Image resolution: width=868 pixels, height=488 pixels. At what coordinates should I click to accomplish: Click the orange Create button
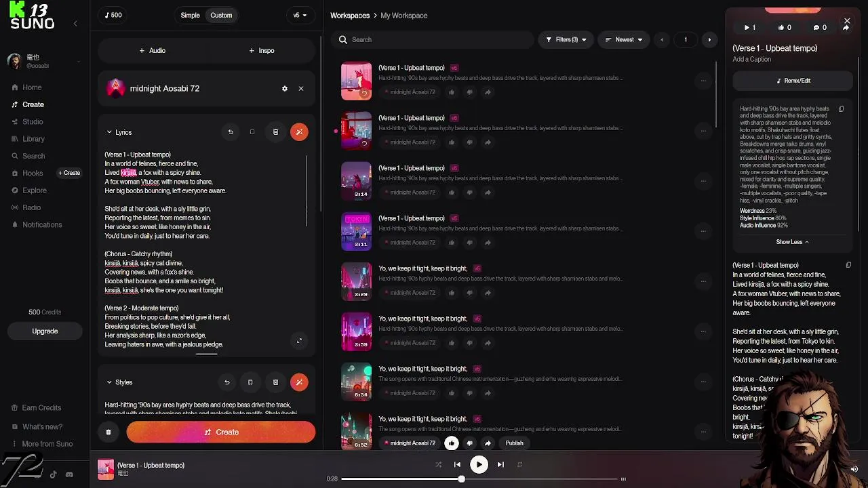pyautogui.click(x=221, y=432)
